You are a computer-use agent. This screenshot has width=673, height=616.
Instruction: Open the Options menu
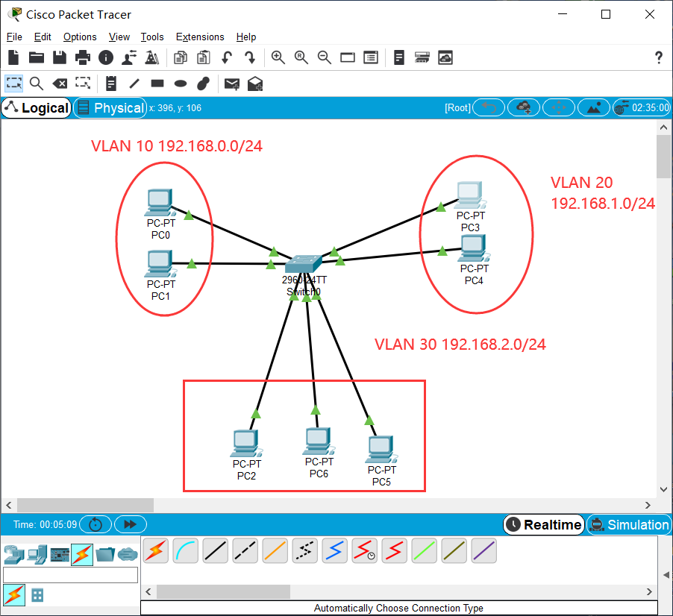point(80,37)
